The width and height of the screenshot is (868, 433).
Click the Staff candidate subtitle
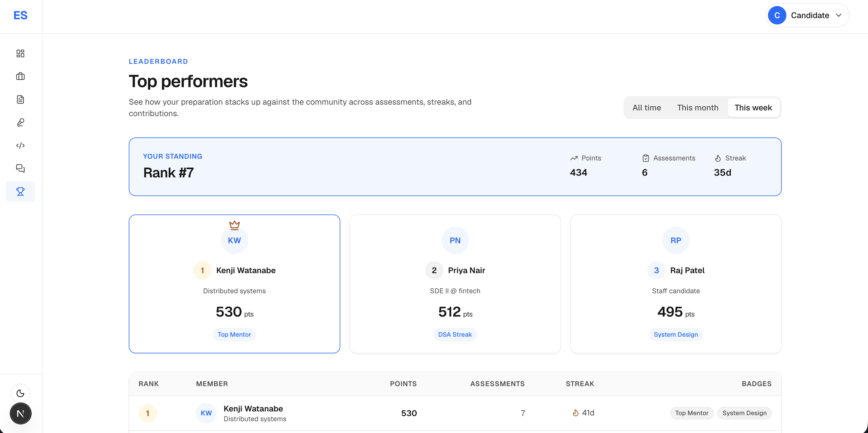pyautogui.click(x=676, y=291)
